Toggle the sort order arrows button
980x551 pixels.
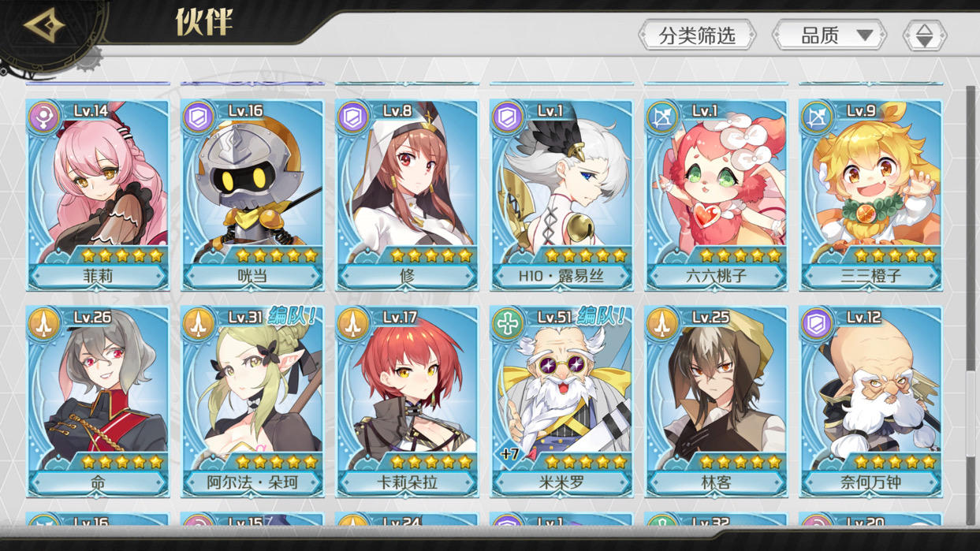[x=924, y=35]
